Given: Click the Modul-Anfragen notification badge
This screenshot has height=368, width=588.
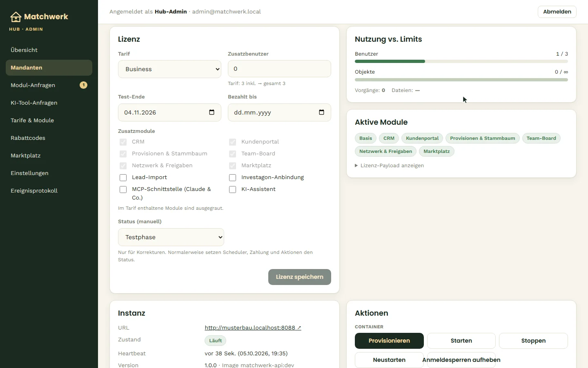Looking at the screenshot, I should click(x=83, y=85).
